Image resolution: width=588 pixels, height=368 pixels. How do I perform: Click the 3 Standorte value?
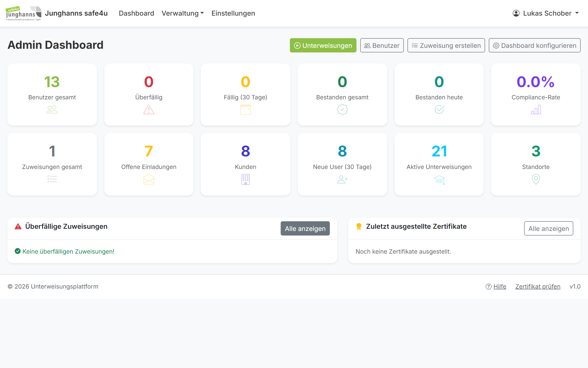536,151
